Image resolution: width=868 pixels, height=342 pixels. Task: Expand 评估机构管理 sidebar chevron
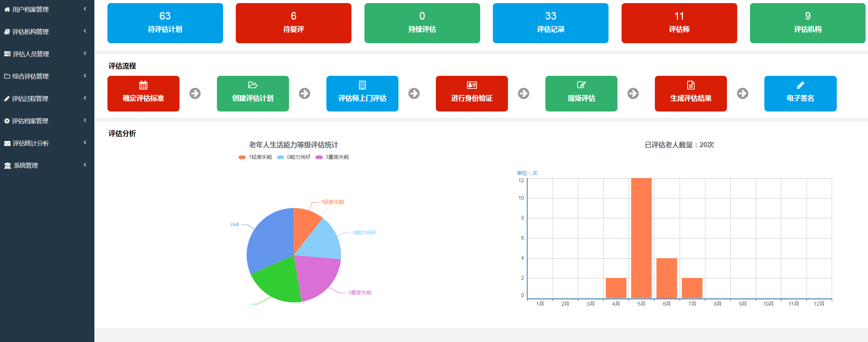(x=85, y=31)
